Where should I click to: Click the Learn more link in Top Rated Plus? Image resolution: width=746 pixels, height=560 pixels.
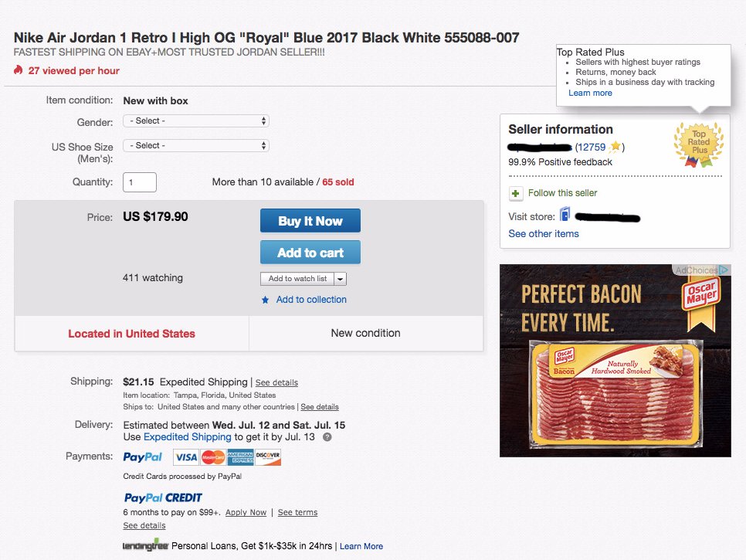[x=590, y=93]
